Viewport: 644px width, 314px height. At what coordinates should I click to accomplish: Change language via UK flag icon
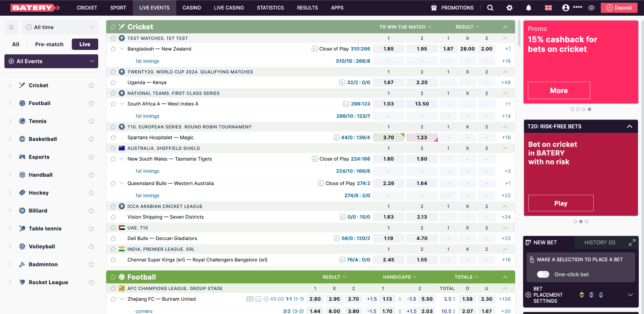tap(548, 8)
